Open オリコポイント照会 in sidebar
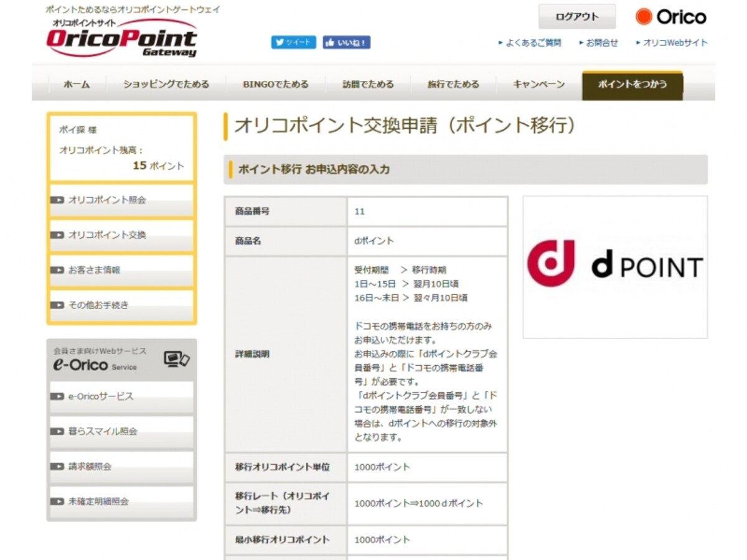Viewport: 747px width, 560px height. click(122, 200)
